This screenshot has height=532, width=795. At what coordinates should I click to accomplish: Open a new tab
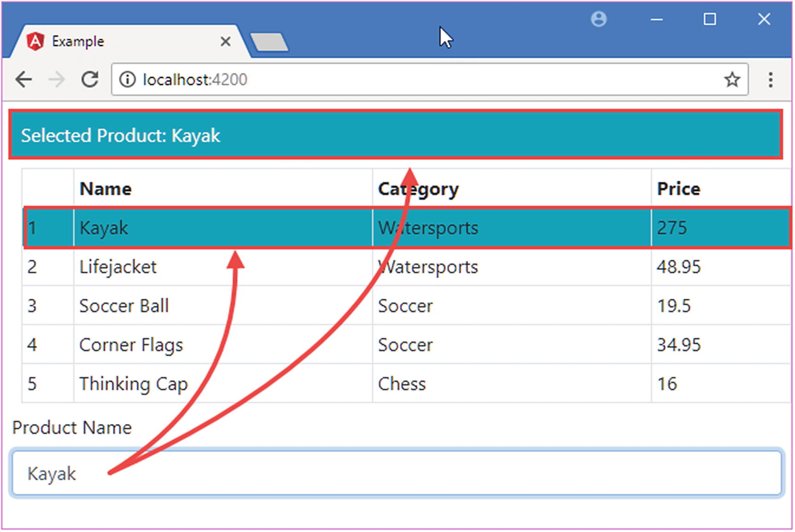[x=270, y=42]
